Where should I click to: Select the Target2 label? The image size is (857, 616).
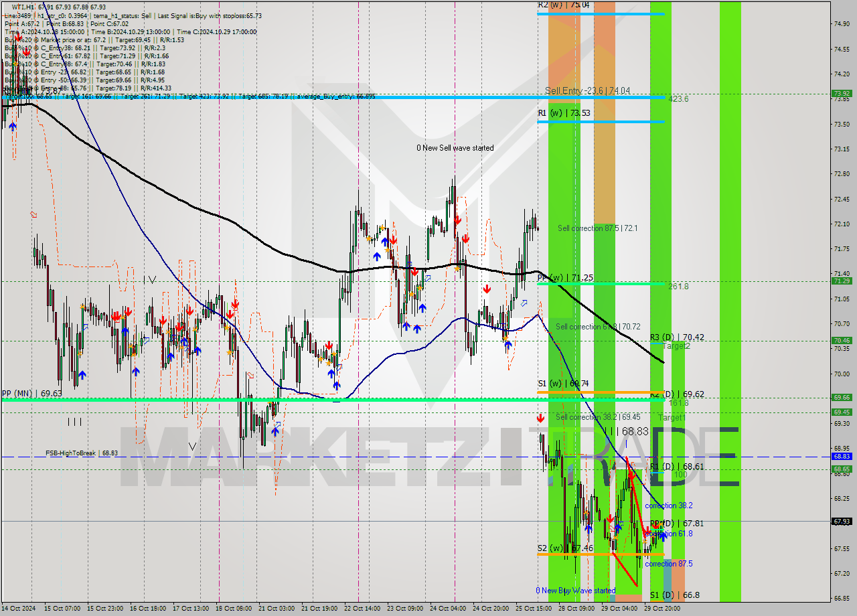pyautogui.click(x=676, y=346)
